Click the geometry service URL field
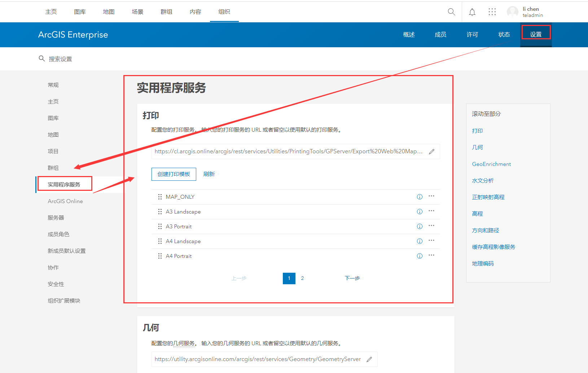This screenshot has height=373, width=588. pos(264,359)
